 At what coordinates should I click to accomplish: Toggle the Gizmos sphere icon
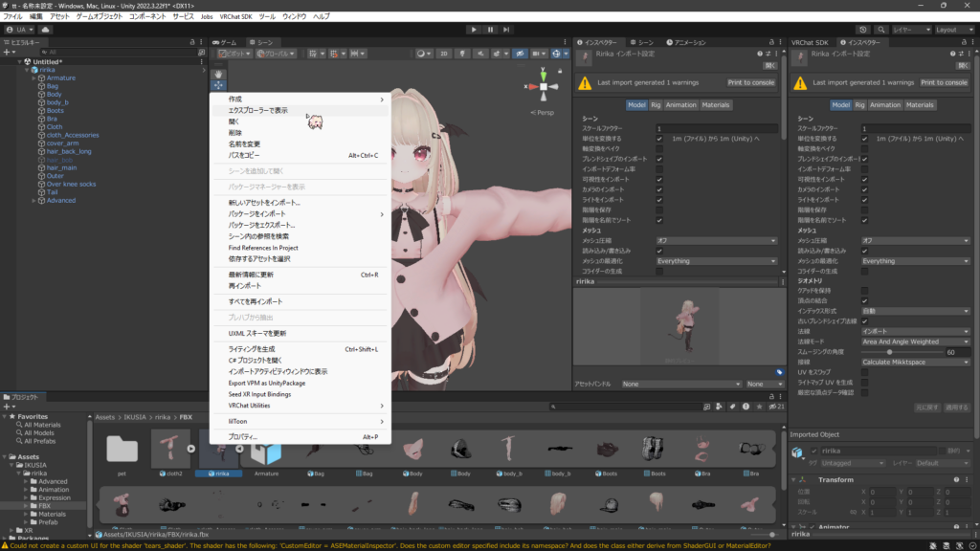(556, 54)
